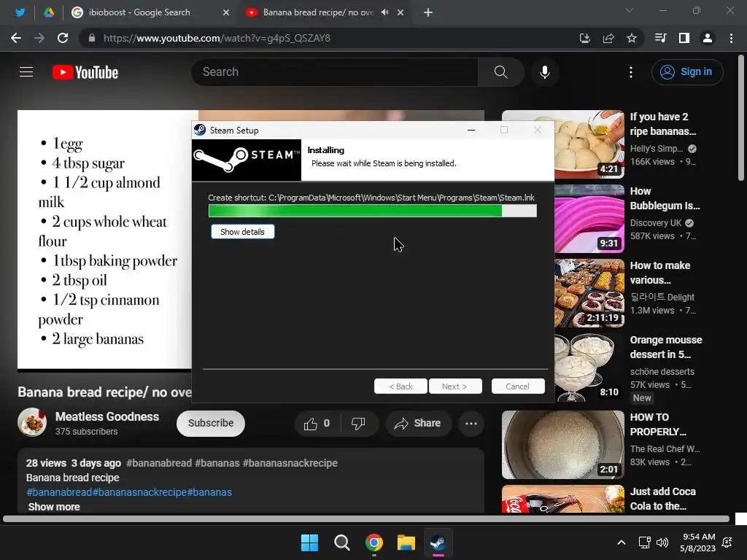Share this page from the address bar
The width and height of the screenshot is (747, 560).
point(608,38)
